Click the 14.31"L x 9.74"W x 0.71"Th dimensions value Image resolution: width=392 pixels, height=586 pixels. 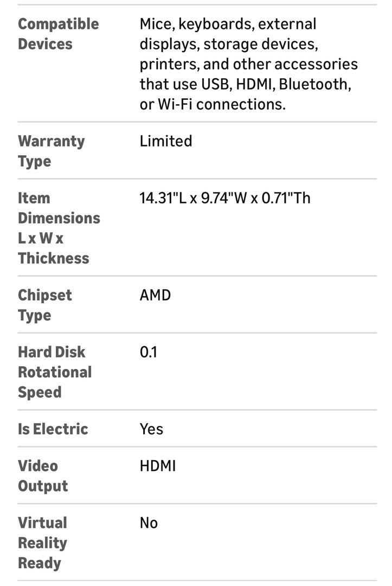tap(225, 198)
